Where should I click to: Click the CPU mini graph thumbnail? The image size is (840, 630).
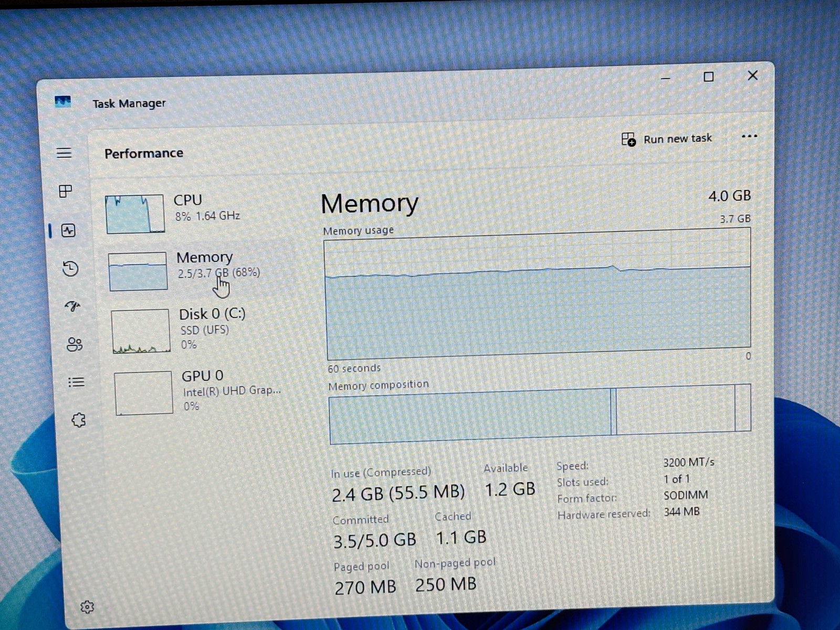pos(134,214)
